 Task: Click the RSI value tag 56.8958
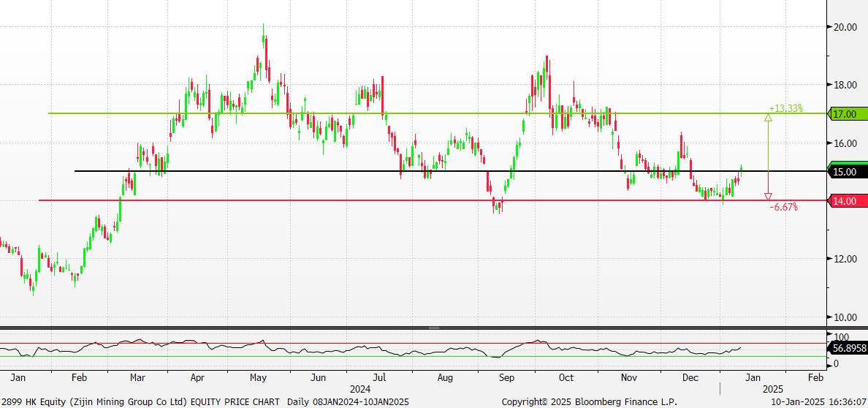click(x=848, y=349)
